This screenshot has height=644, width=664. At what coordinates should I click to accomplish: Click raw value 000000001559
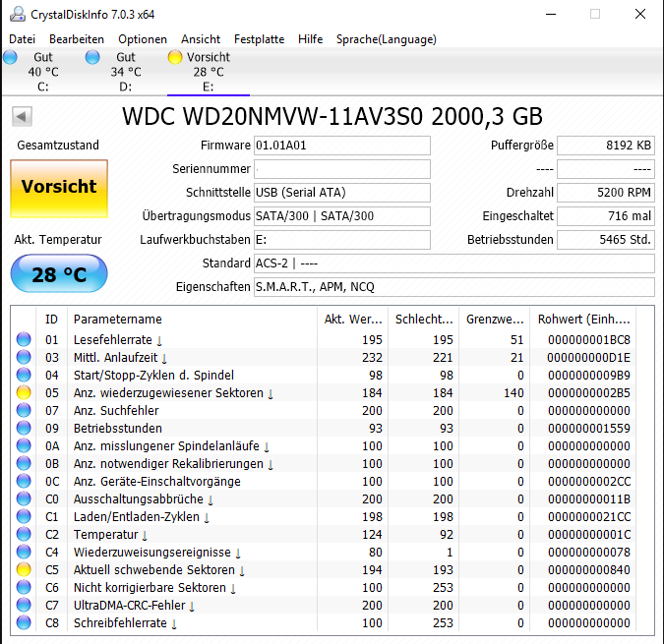pos(588,429)
